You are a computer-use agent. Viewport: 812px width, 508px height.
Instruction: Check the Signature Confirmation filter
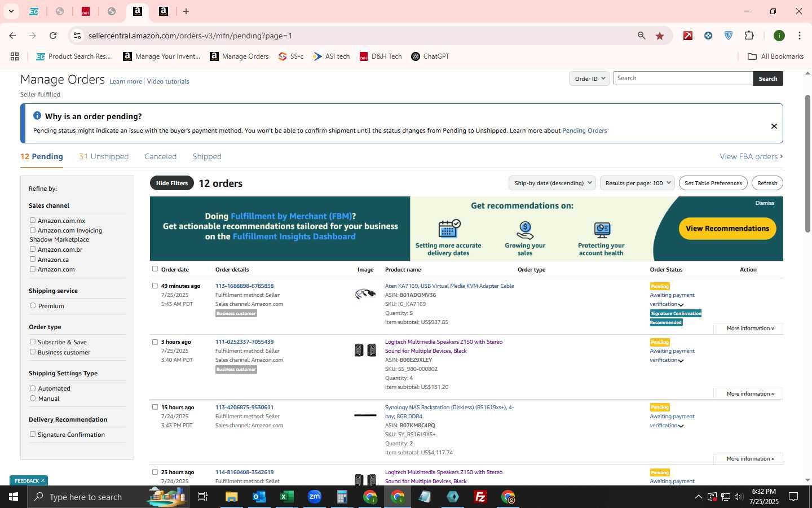coord(32,434)
